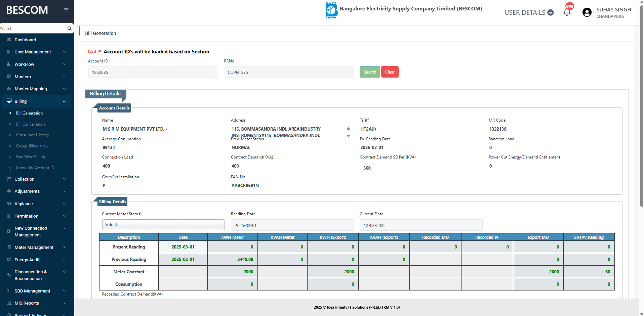
Task: Click the green Search button
Action: 370,72
